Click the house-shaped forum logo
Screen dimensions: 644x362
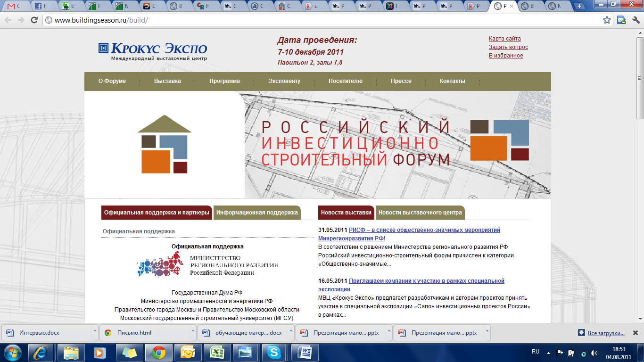coord(165,144)
